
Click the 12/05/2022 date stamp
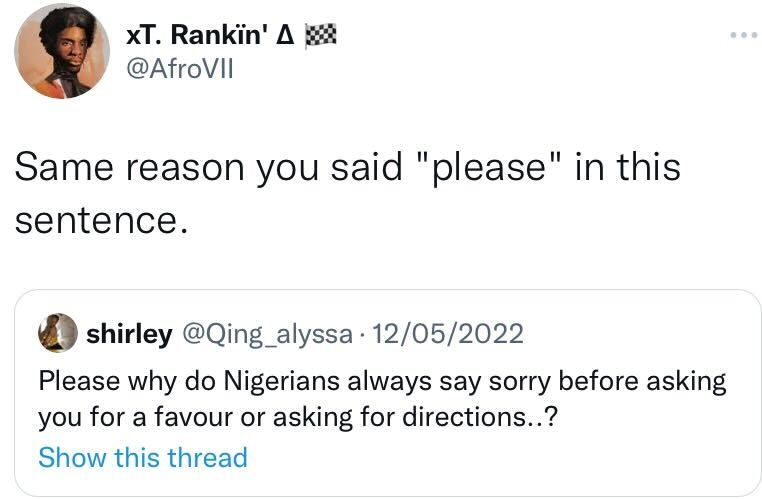(447, 334)
